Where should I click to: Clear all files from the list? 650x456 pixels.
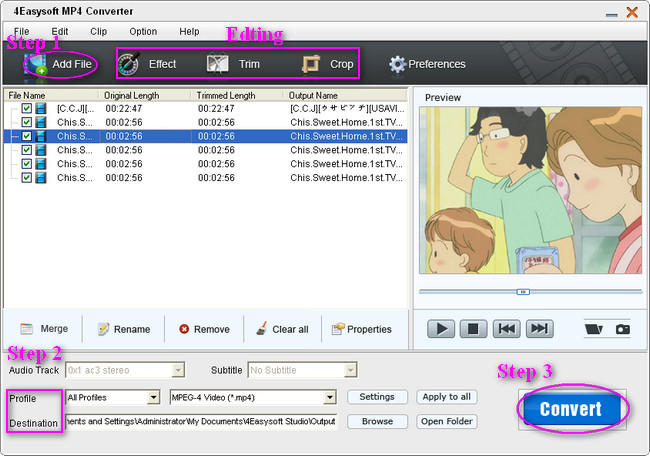[x=282, y=329]
